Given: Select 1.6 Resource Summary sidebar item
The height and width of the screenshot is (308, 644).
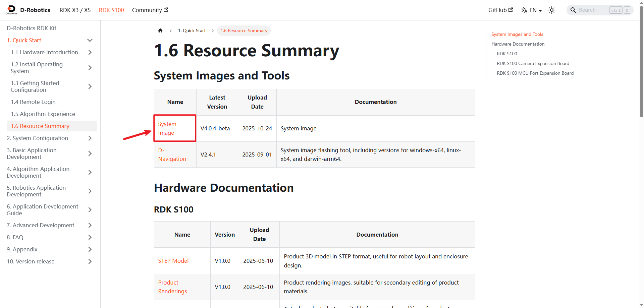Looking at the screenshot, I should (x=52, y=126).
